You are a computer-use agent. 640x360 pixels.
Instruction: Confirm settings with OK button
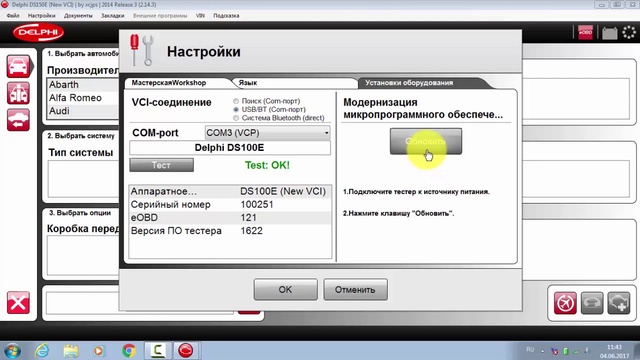coord(285,289)
